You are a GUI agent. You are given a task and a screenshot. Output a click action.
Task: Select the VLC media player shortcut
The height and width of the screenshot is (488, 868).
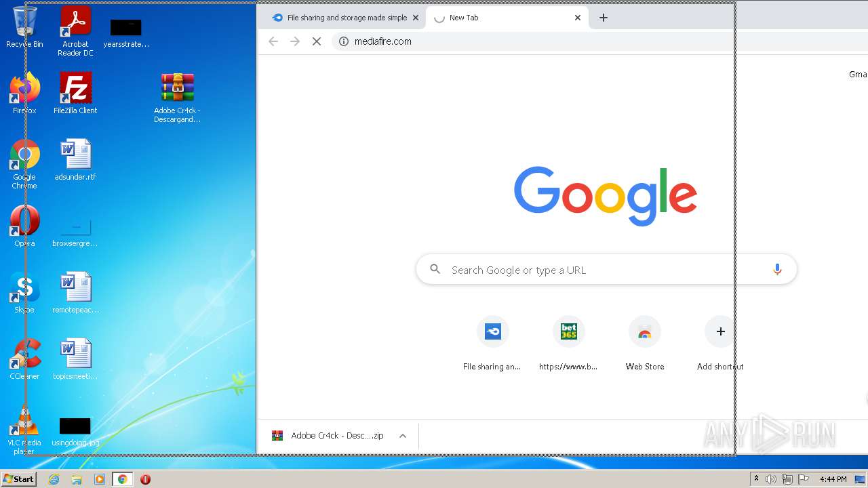(x=24, y=430)
